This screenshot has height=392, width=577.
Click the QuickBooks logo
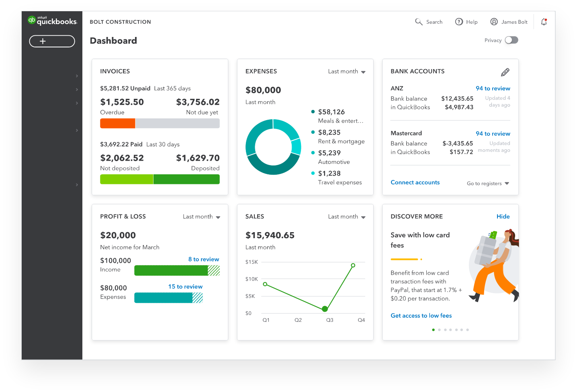(53, 20)
